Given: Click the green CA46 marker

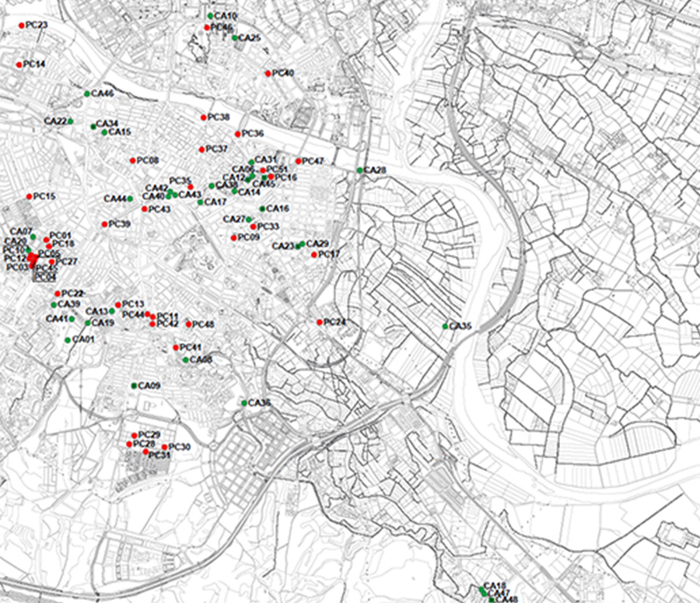Looking at the screenshot, I should pyautogui.click(x=87, y=94).
